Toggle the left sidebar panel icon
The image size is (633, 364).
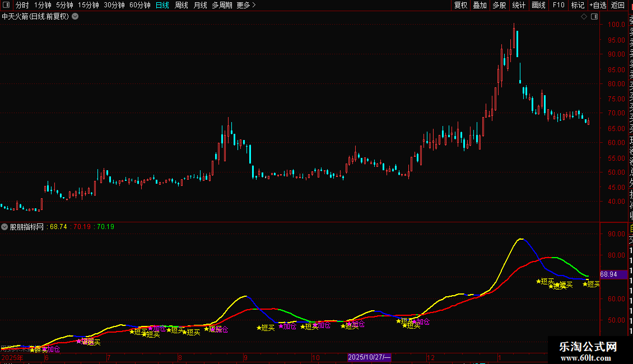point(6,5)
